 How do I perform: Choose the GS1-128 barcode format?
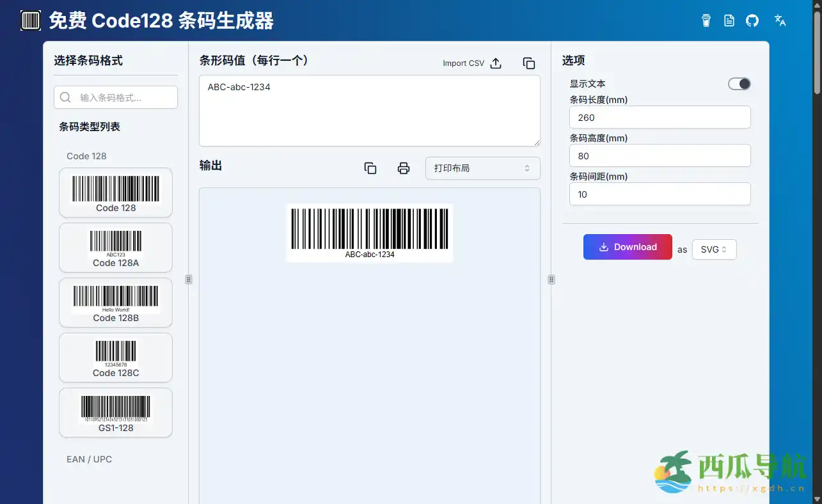click(116, 413)
